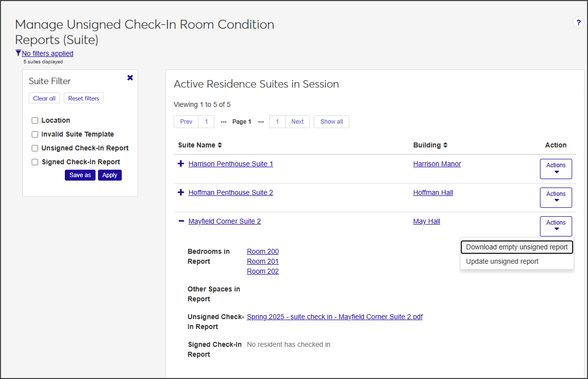Viewport: 588px width, 379px height.
Task: Open the Spring 2025 Mayfield PDF link
Action: click(335, 317)
